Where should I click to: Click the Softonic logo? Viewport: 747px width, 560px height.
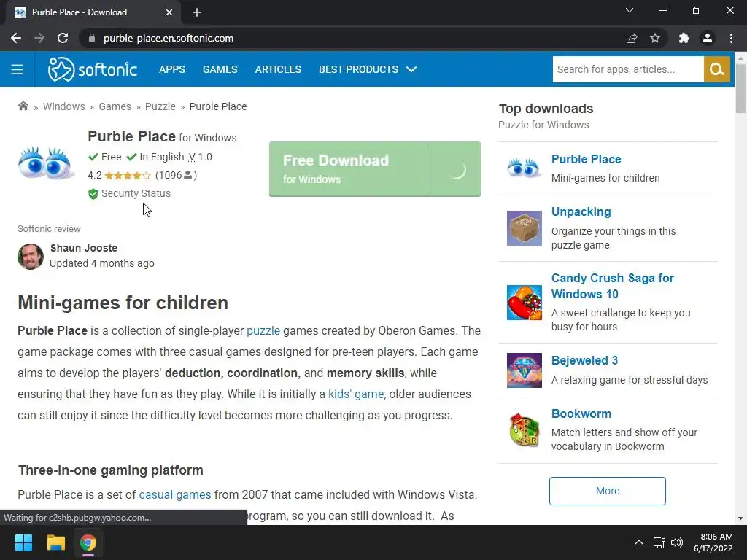(x=93, y=69)
